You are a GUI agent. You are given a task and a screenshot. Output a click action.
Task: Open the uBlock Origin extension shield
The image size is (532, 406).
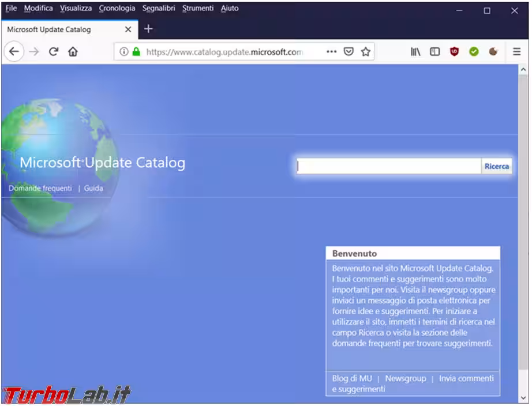(x=455, y=52)
